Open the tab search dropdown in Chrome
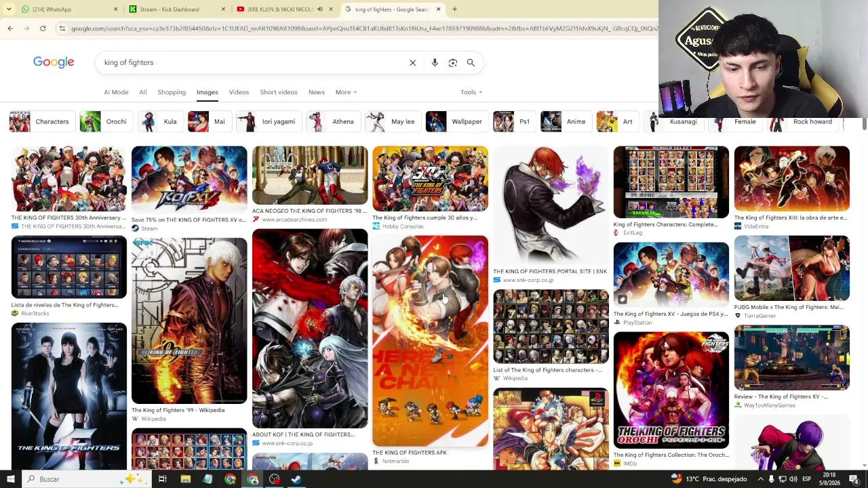Screen dimensions: 868x488 9,9
